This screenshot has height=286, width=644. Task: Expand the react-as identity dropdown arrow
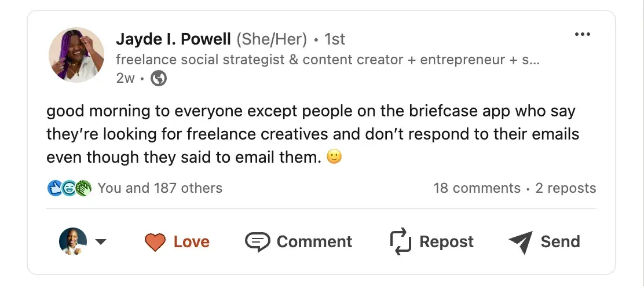point(100,242)
